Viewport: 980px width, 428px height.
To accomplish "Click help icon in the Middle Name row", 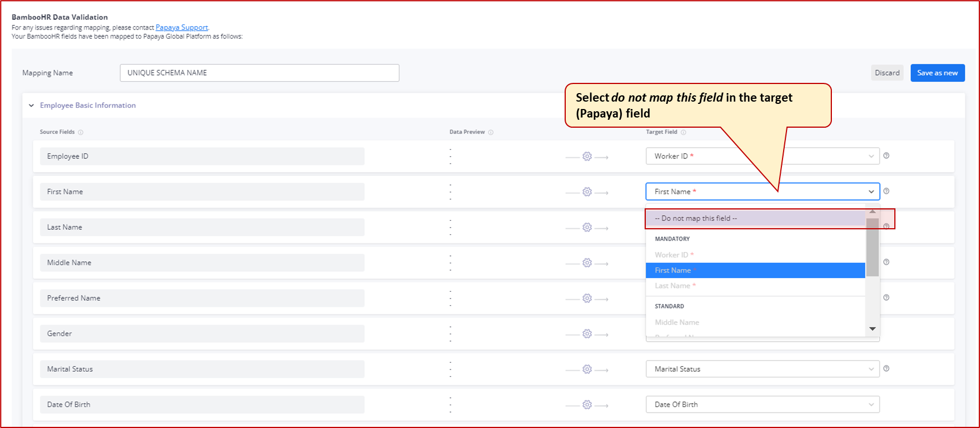I will pos(886,262).
